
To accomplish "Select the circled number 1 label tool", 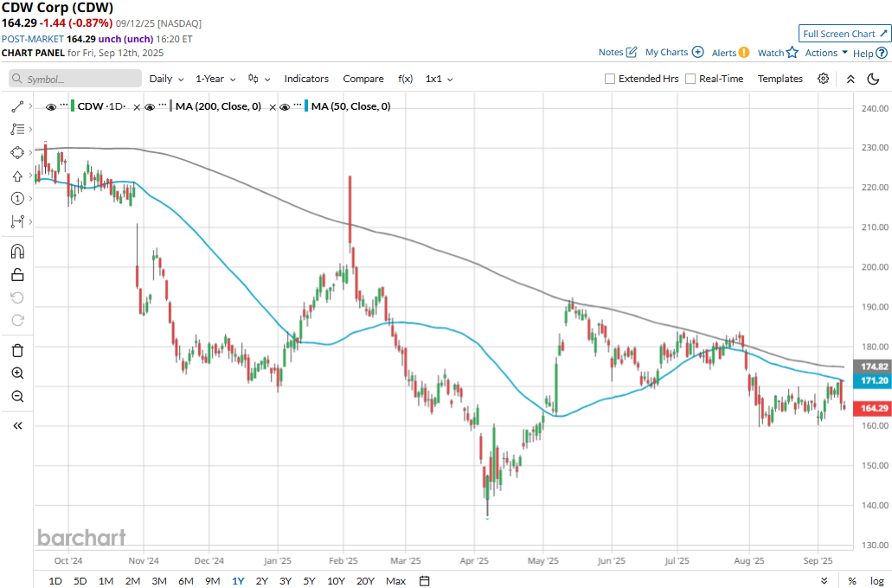I will point(17,199).
